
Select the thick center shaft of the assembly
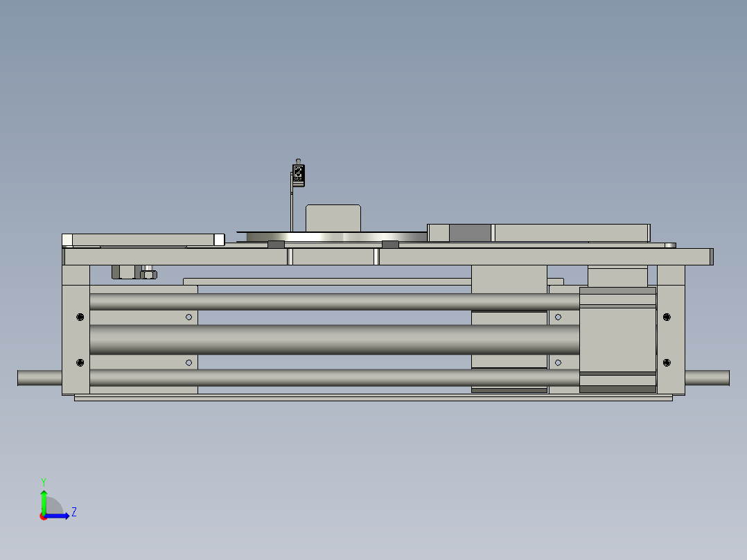coord(335,340)
